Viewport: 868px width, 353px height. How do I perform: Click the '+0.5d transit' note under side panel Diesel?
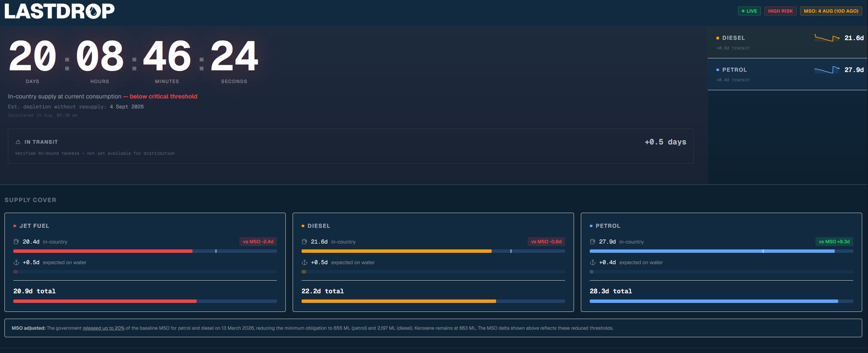[733, 48]
